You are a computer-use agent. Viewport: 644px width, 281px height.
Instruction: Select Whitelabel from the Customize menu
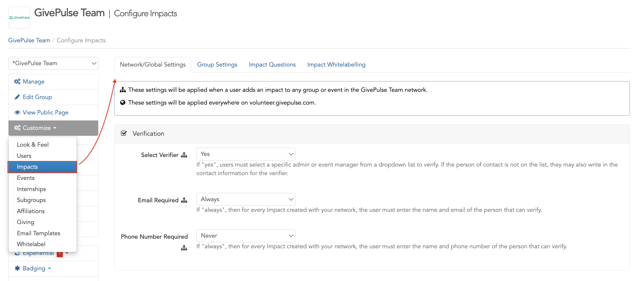[x=31, y=244]
